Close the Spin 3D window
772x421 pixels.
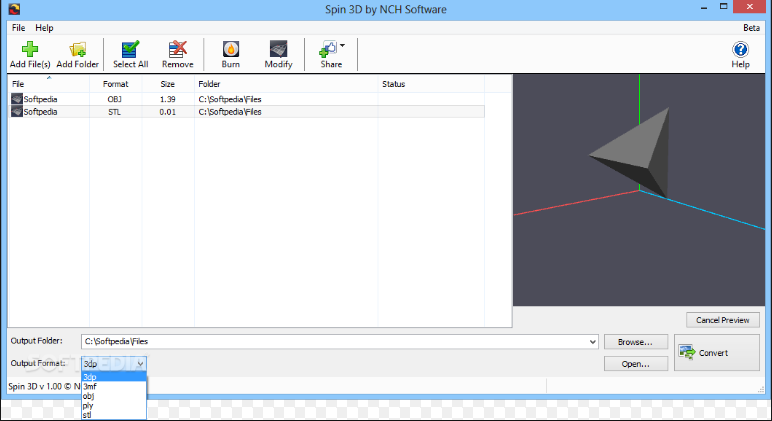[750, 7]
